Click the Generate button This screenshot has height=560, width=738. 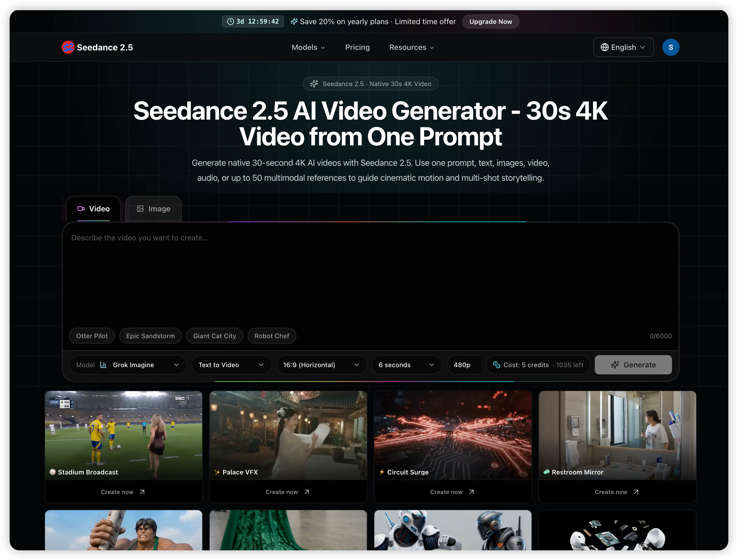pos(633,365)
